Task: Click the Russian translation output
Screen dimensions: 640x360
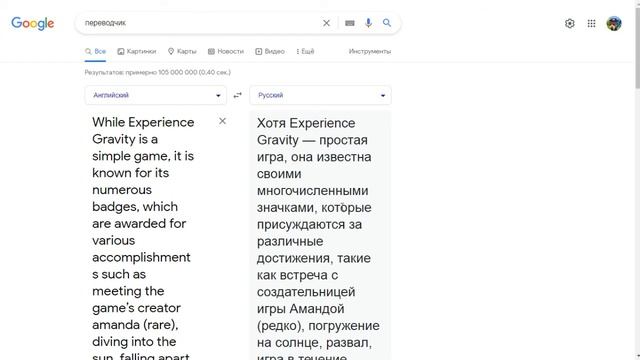Action: [x=320, y=236]
